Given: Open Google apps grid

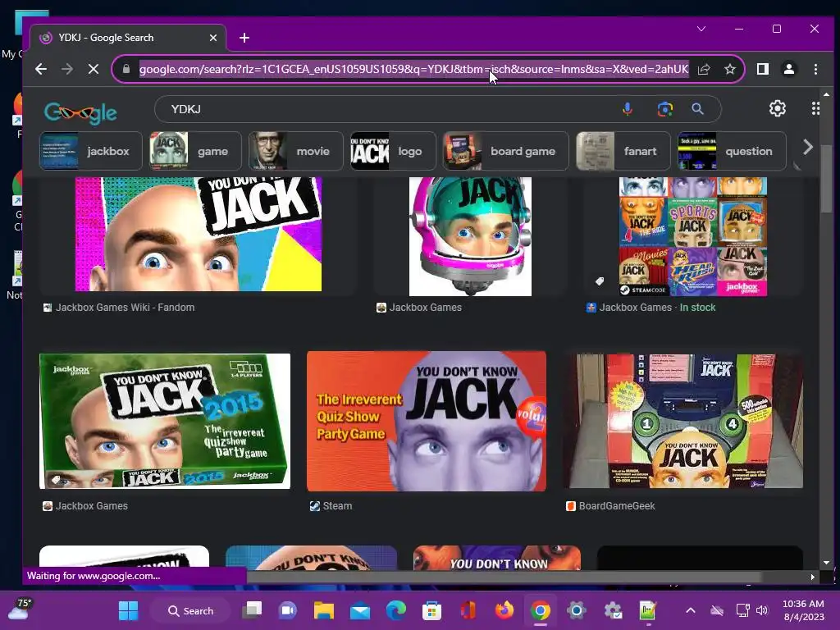Looking at the screenshot, I should click(815, 109).
